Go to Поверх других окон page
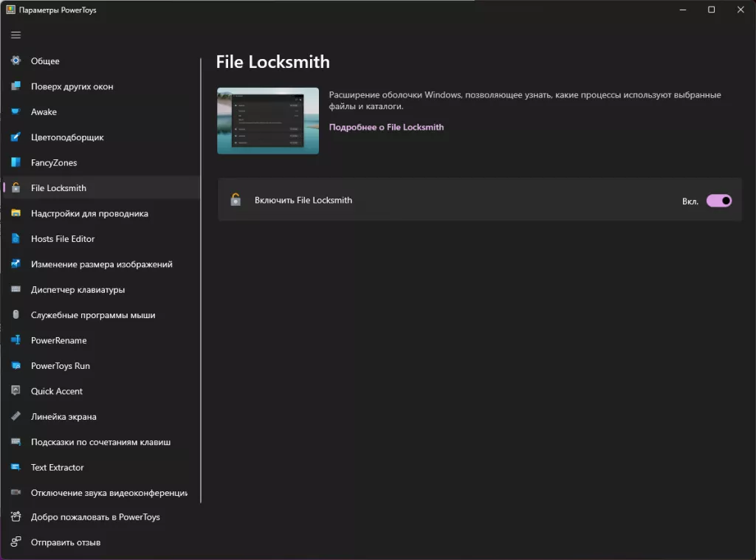The image size is (756, 560). 72,86
